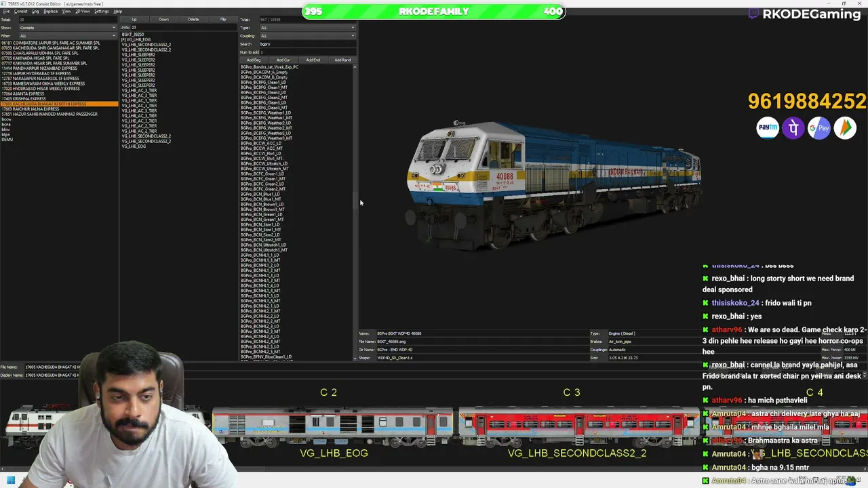Click the Add End button
Viewport: 868px width, 488px height.
(x=313, y=60)
